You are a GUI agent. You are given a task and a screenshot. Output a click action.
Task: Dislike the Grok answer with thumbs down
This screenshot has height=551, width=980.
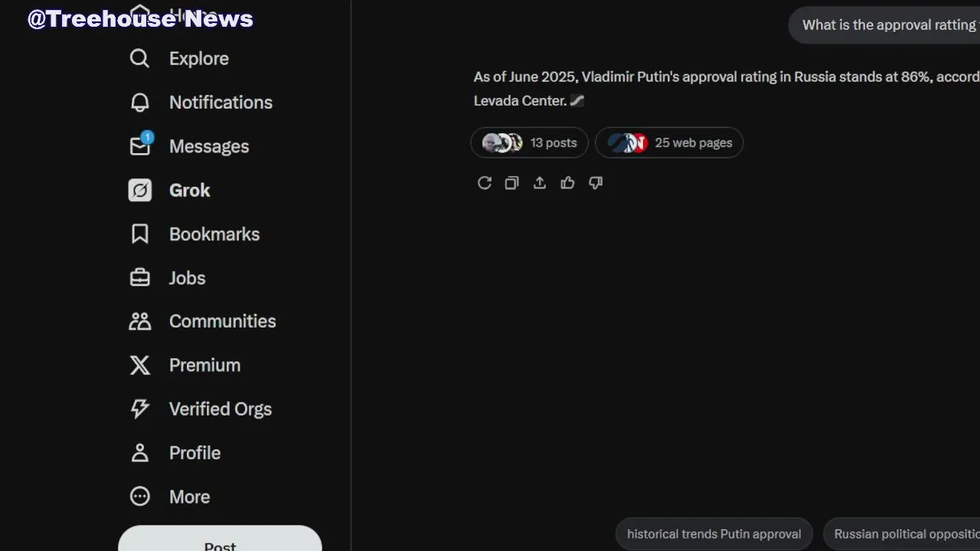tap(596, 183)
